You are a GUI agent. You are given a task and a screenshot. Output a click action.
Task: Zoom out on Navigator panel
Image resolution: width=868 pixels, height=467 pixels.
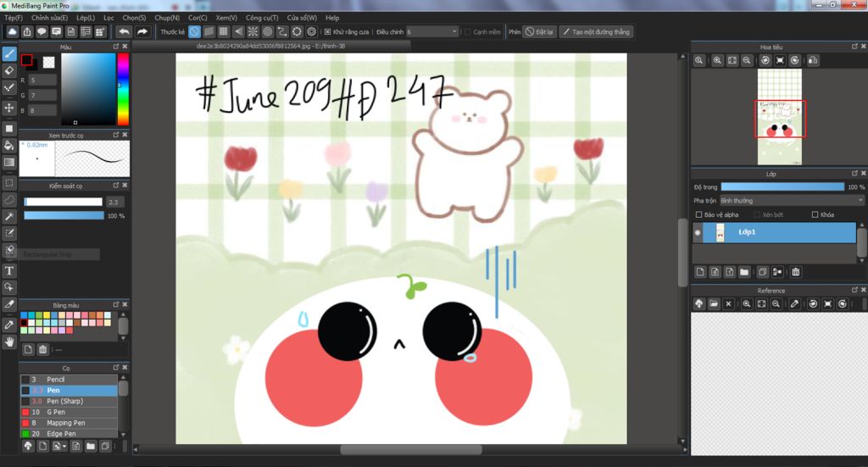click(747, 60)
